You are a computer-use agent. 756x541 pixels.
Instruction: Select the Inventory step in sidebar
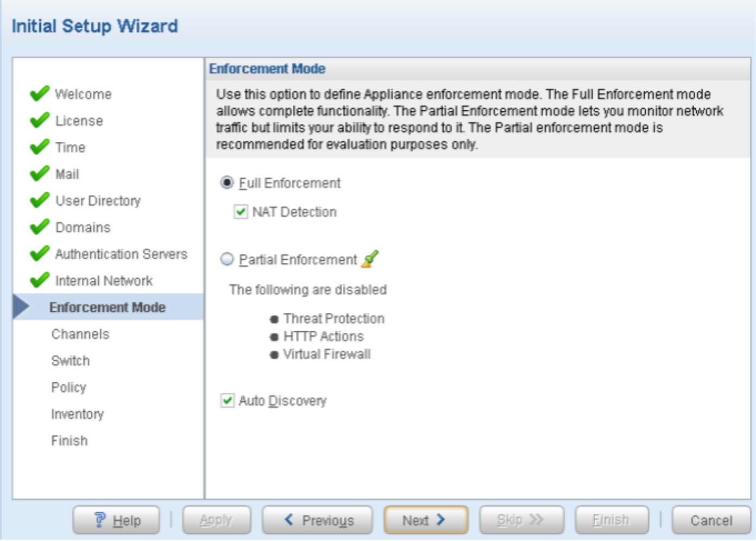pyautogui.click(x=77, y=414)
